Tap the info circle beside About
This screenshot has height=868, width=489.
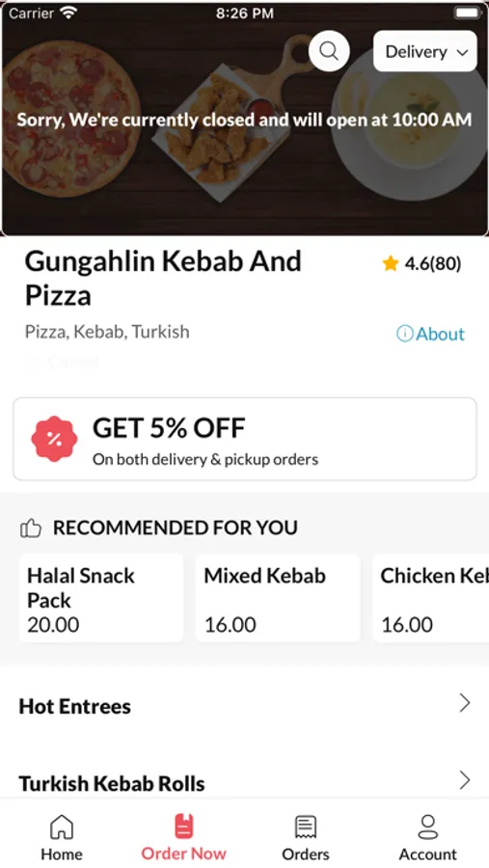coord(405,334)
